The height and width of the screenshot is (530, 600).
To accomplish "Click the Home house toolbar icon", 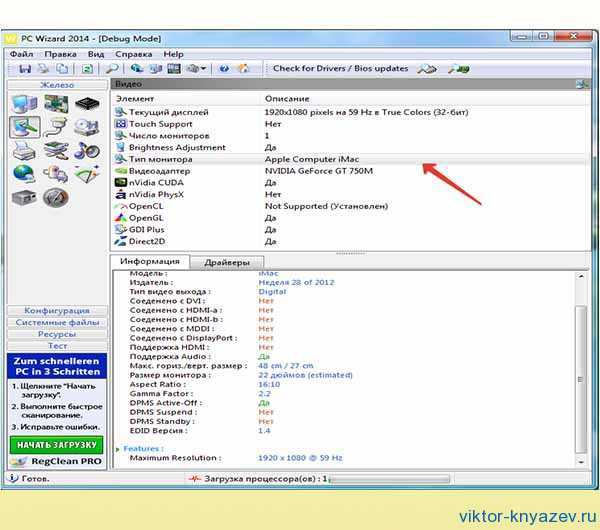I will point(243,69).
